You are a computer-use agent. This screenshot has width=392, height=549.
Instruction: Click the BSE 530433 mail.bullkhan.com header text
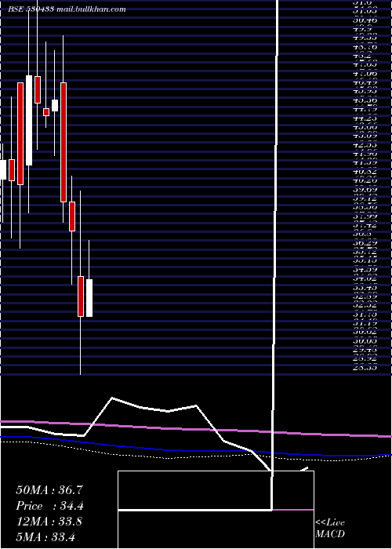tap(67, 9)
